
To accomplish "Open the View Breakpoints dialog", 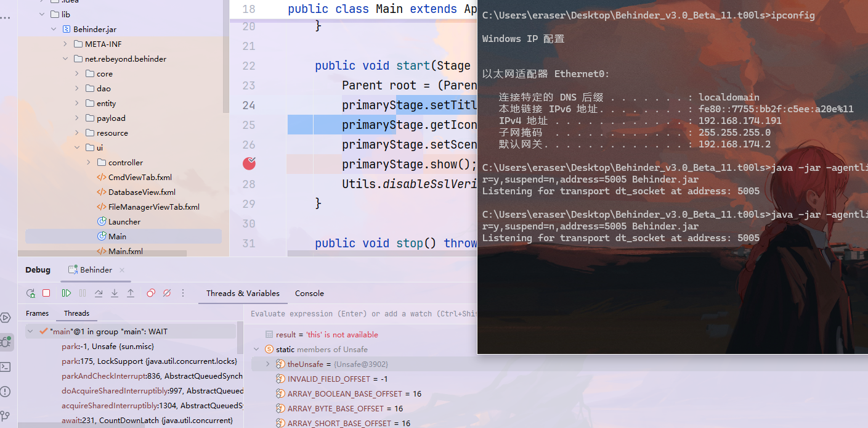I will [151, 294].
